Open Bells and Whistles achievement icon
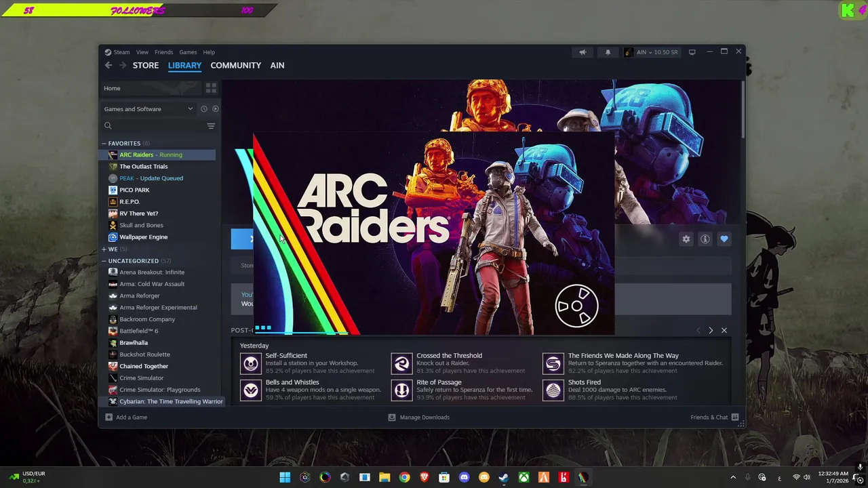This screenshot has height=488, width=868. 251,390
